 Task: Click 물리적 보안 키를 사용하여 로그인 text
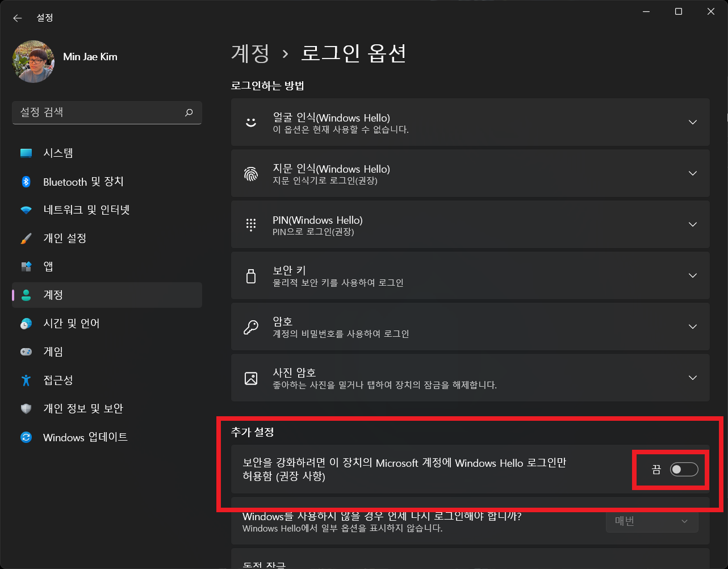coord(338,283)
